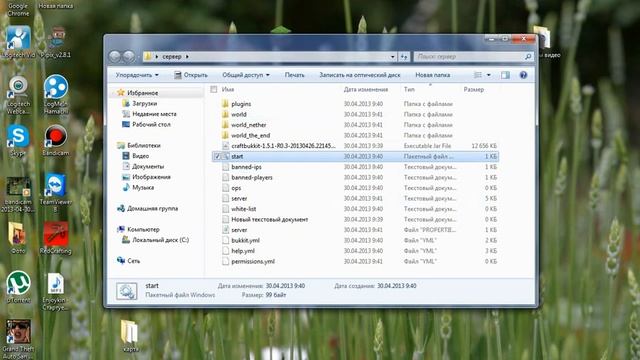
Task: Click the search magnifier icon
Action: pyautogui.click(x=528, y=57)
